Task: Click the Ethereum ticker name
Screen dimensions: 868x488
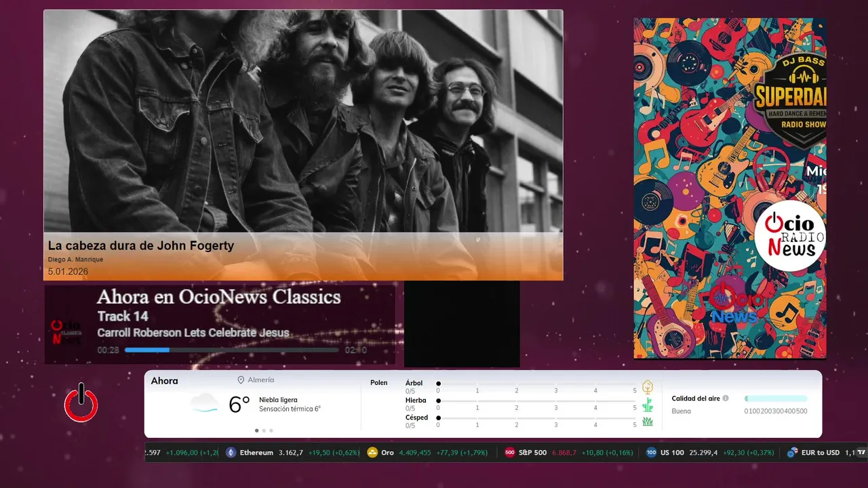Action: (x=256, y=453)
